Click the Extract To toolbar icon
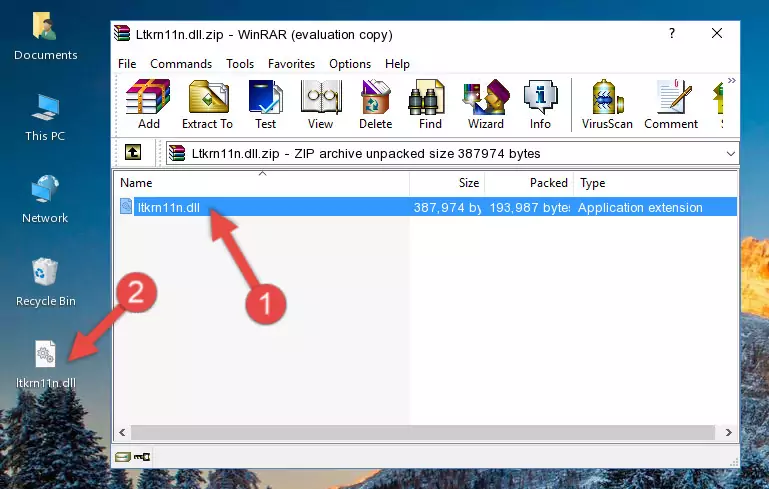This screenshot has height=489, width=769. (207, 104)
